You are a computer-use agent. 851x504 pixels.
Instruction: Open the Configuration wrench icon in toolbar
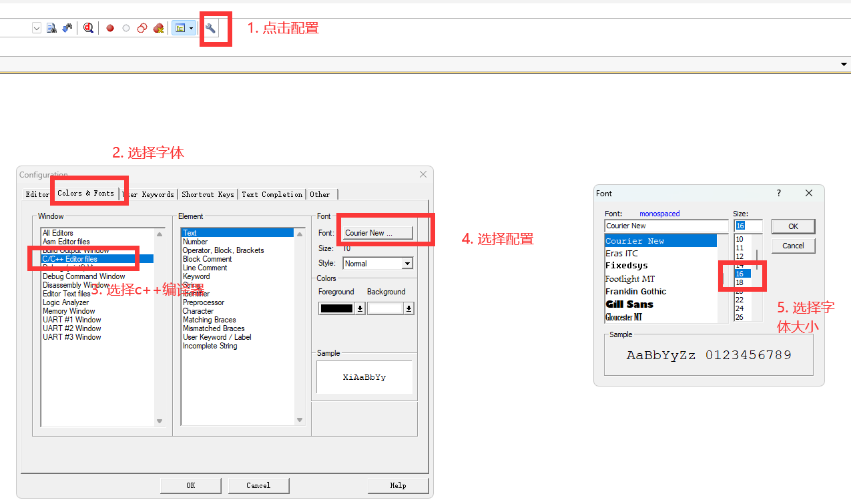coord(210,28)
